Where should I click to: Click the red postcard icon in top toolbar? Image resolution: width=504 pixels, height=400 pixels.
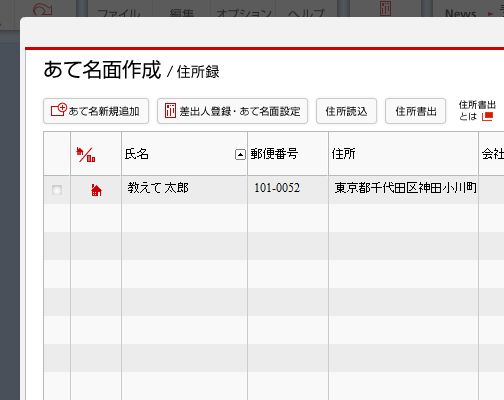(385, 8)
